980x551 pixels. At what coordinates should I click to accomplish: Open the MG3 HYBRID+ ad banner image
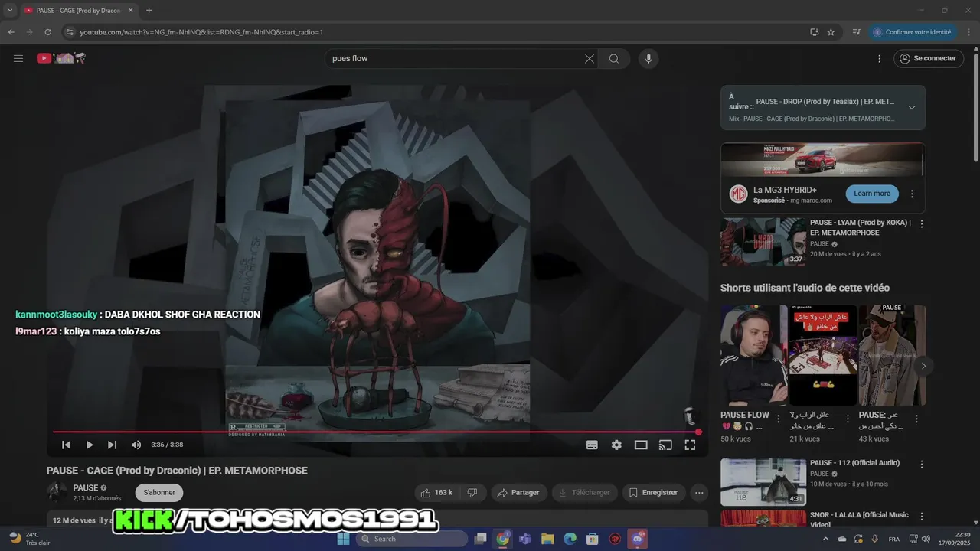tap(823, 160)
